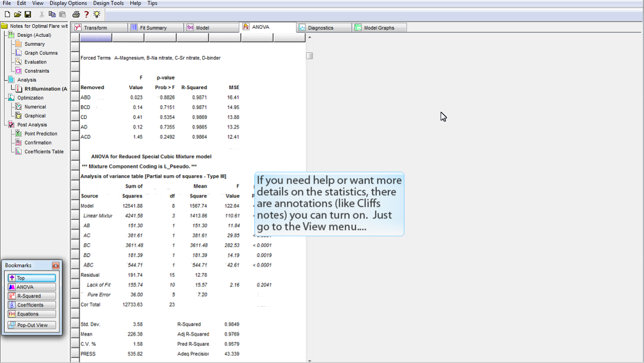Click the New Design toolbar icon
This screenshot has height=363, width=644.
7,15
